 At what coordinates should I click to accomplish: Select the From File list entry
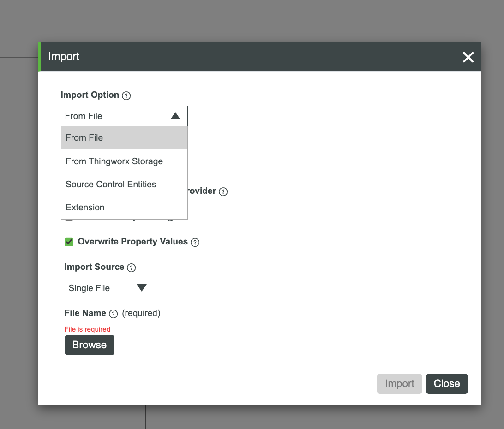(84, 137)
